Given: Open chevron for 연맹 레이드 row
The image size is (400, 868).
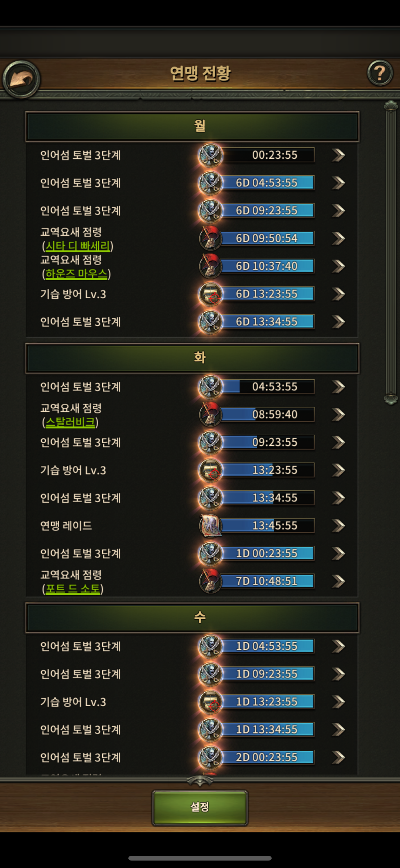Looking at the screenshot, I should (x=338, y=526).
